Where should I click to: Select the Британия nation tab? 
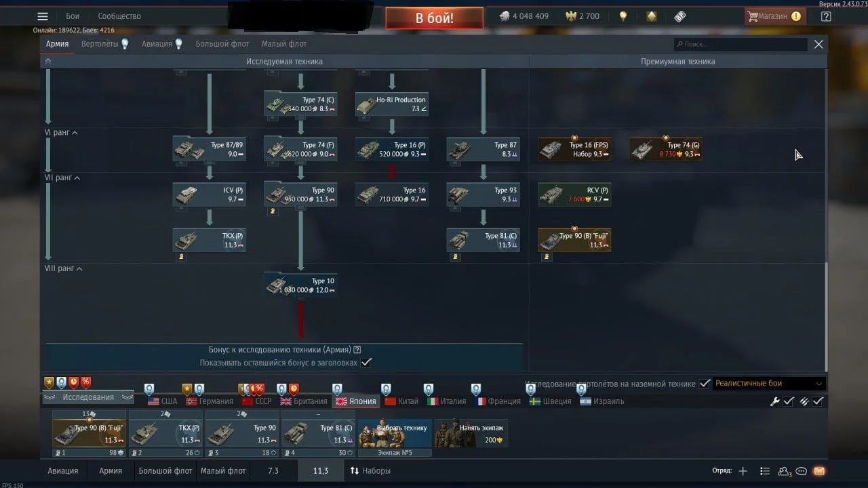coord(304,401)
